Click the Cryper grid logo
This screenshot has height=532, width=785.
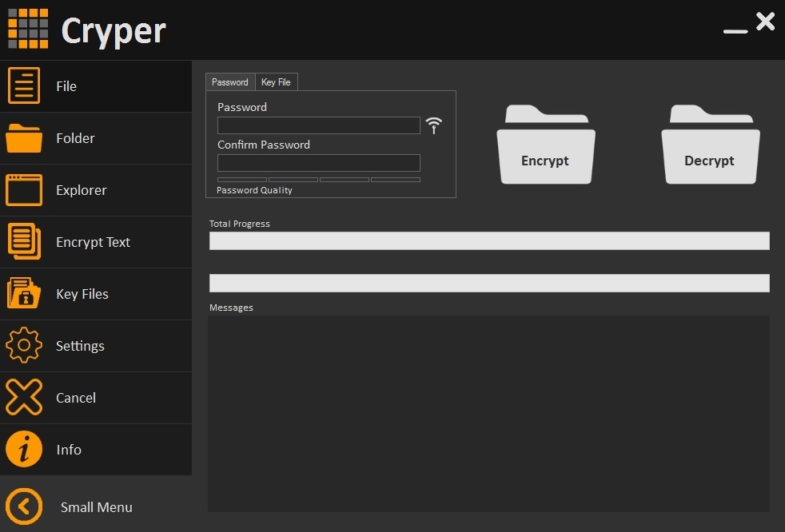tap(28, 29)
